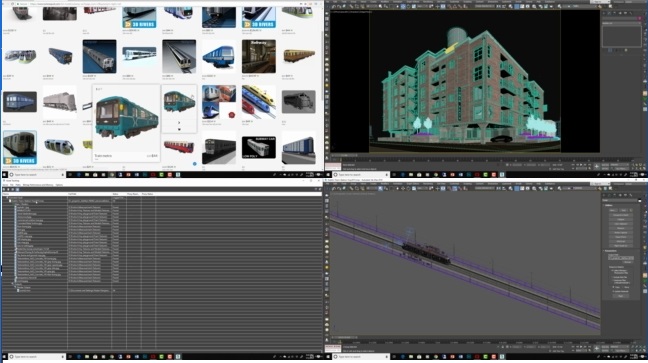Switch Asset Tracking to Tree View icon
648x363 pixels.
point(17,189)
